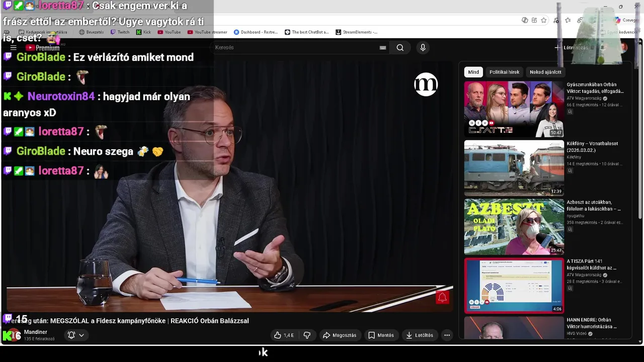Like the video with thumbs-up 1,4 E

[284, 335]
